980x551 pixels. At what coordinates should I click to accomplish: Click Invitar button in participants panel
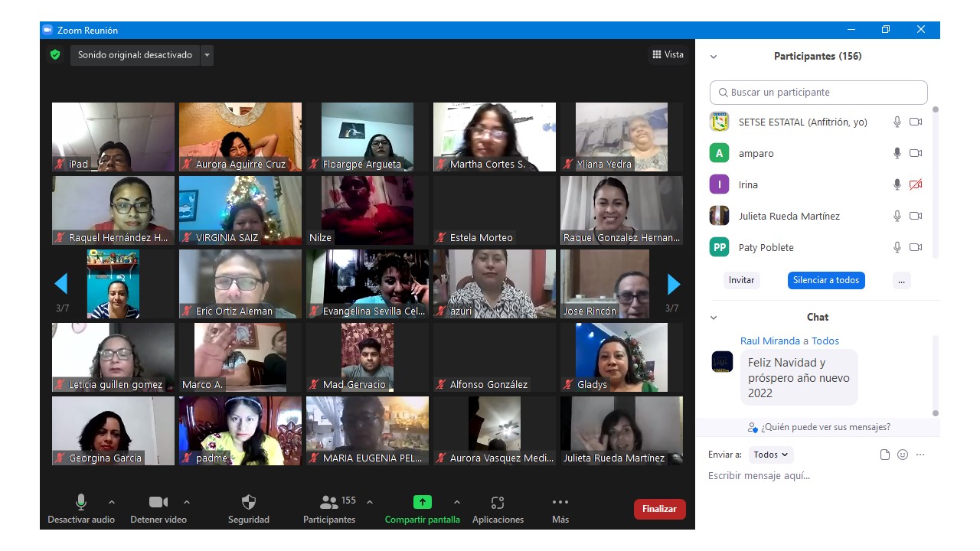coord(741,280)
